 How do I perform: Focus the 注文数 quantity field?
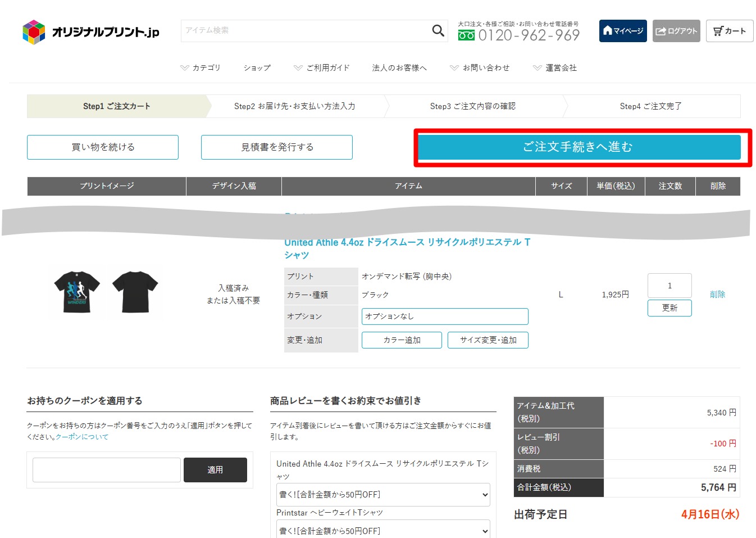(x=670, y=286)
